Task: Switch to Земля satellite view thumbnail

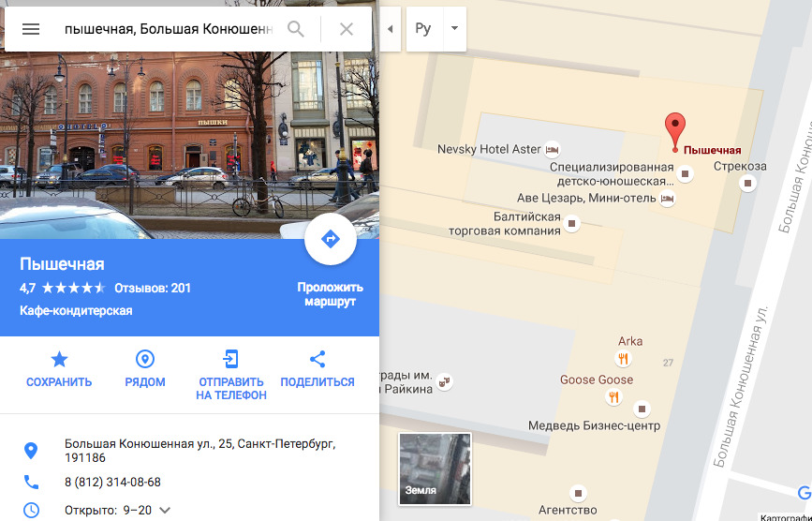Action: 435,469
